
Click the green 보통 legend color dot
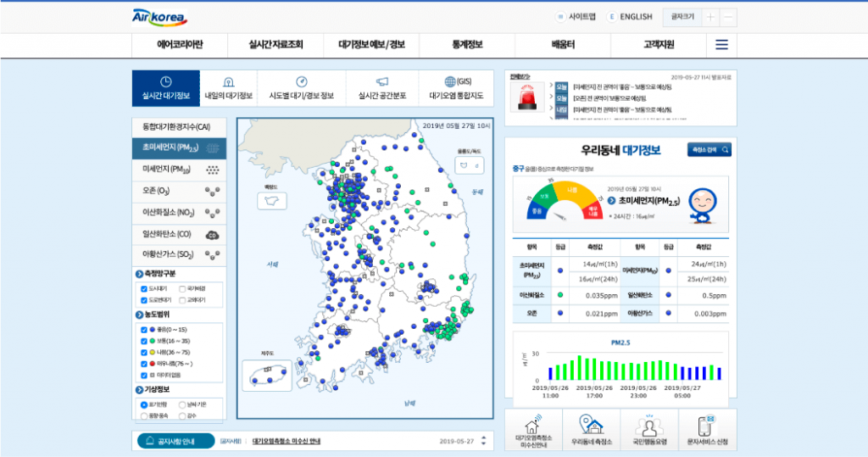coord(153,341)
